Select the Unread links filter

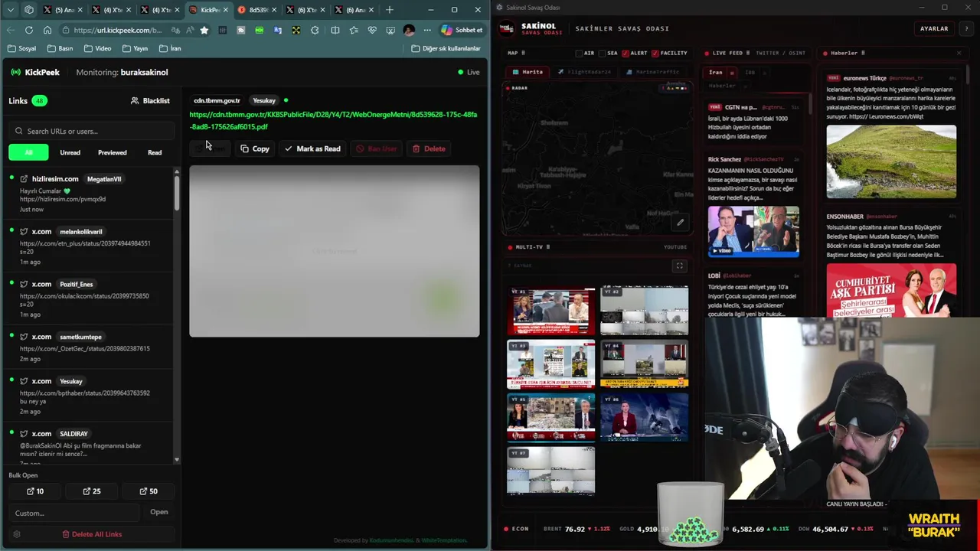[x=70, y=152]
